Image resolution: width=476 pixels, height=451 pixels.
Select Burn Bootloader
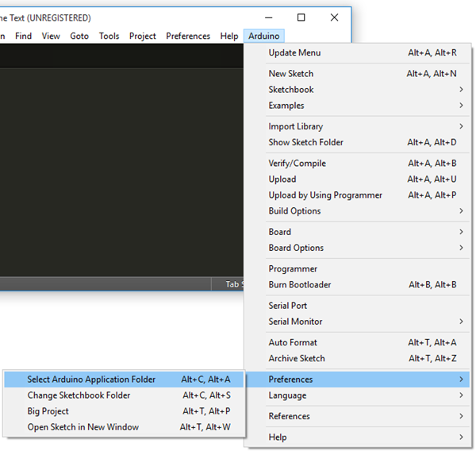[x=300, y=285]
